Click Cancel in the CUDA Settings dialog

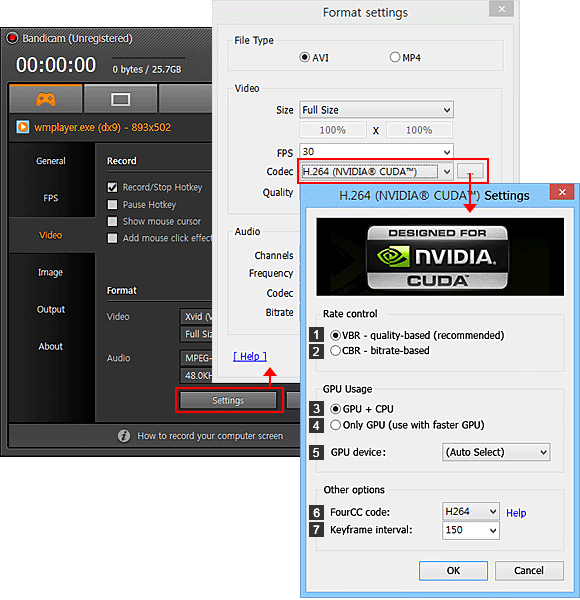point(529,571)
